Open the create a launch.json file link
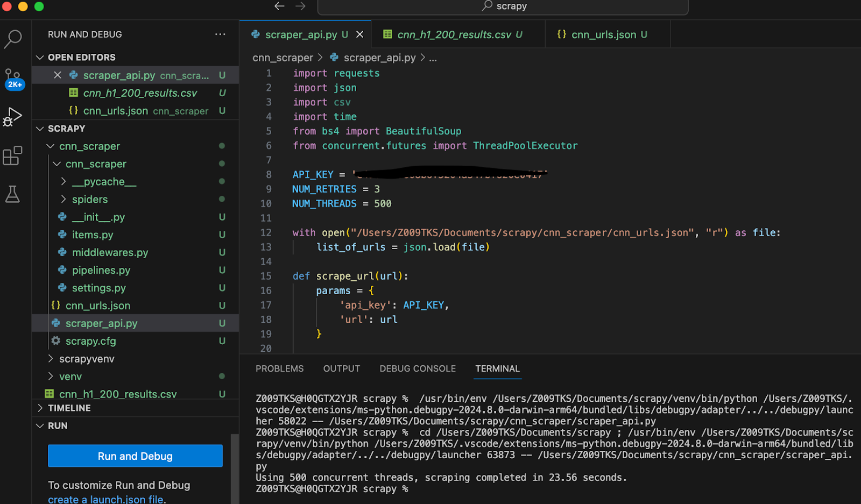Viewport: 861px width, 504px height. pyautogui.click(x=107, y=499)
